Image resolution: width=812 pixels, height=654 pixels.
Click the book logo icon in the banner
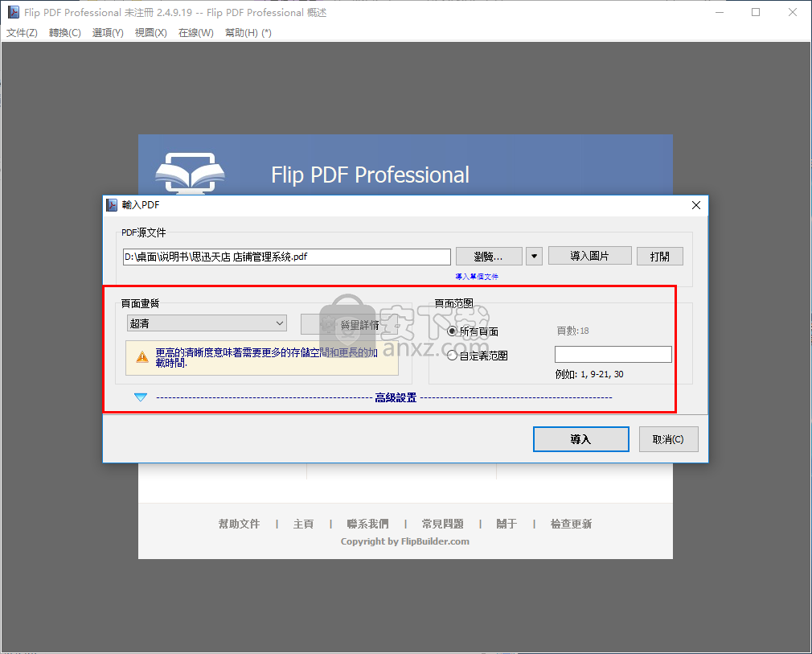pos(190,174)
